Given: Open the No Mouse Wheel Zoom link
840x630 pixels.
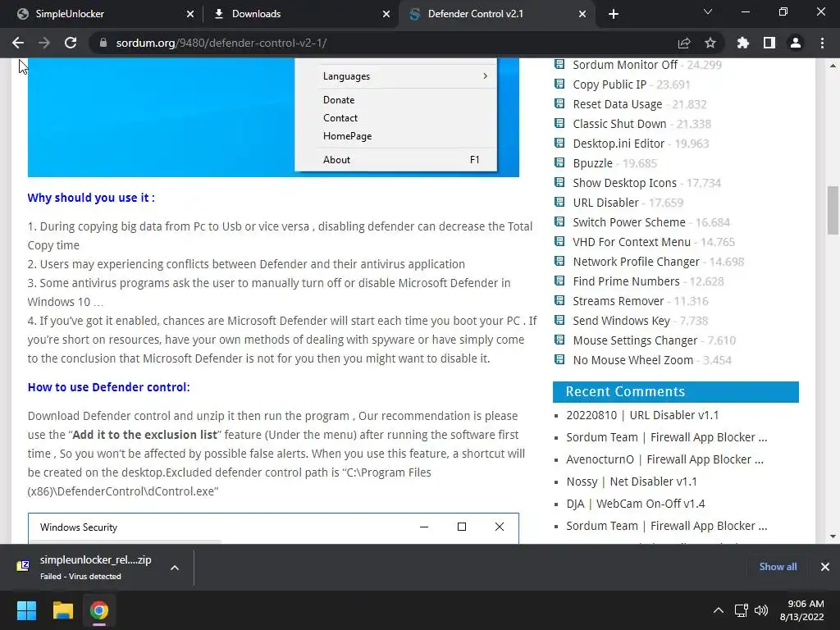Looking at the screenshot, I should [x=632, y=360].
